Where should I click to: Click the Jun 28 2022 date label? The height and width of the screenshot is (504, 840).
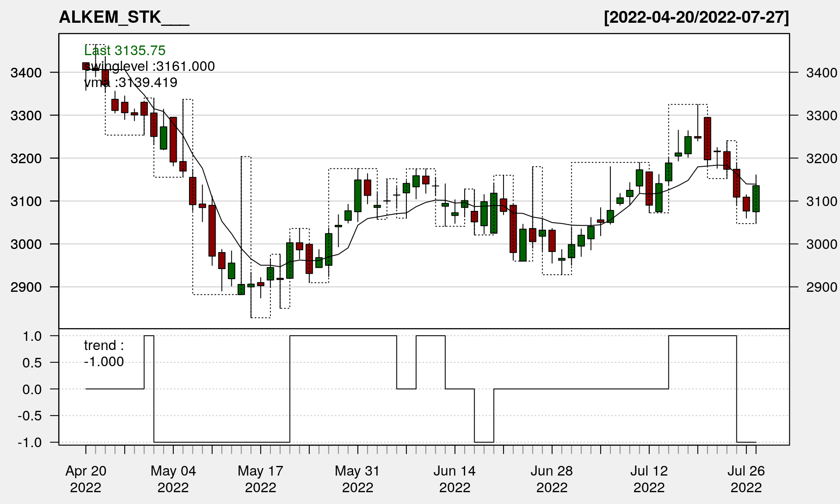coord(552,479)
